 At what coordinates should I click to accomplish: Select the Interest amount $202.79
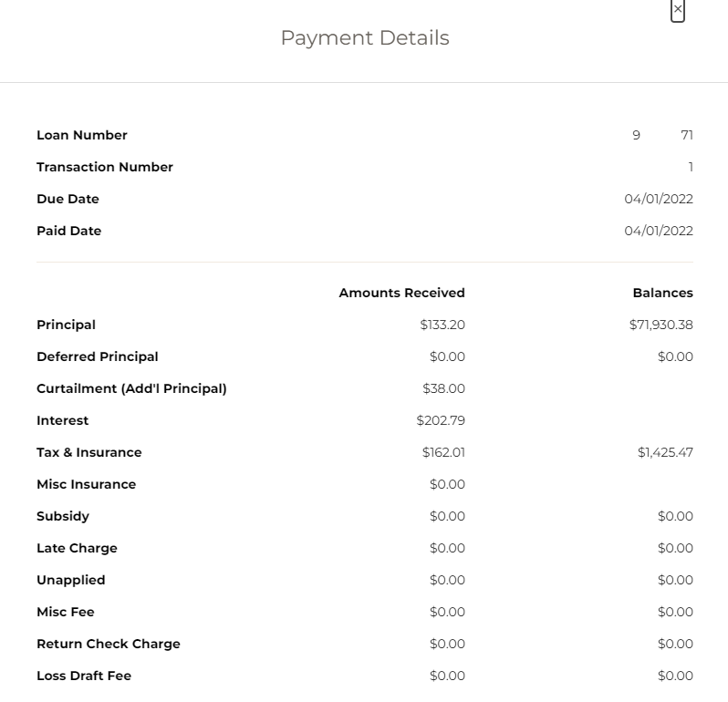pos(441,420)
